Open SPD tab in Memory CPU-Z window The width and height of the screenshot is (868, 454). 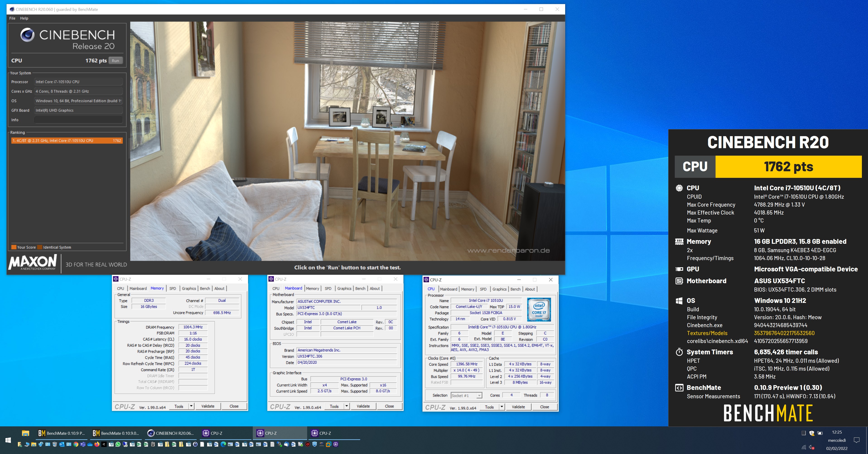pos(173,289)
